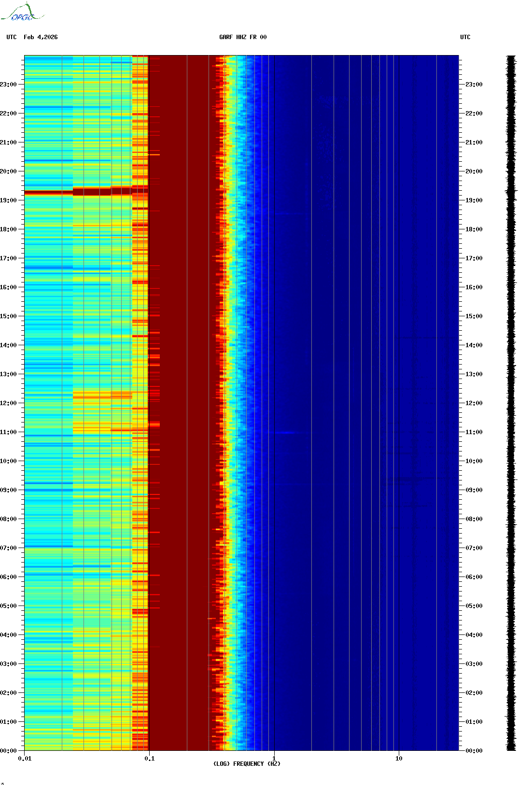This screenshot has width=532, height=789.
Task: Click the 1 Hz frequency axis label
Action: (x=274, y=759)
